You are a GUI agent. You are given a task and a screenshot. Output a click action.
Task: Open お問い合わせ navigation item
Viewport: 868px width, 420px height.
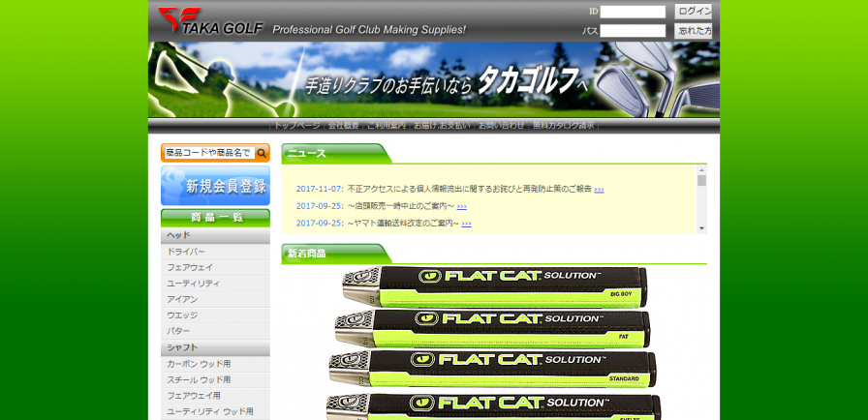(x=502, y=126)
